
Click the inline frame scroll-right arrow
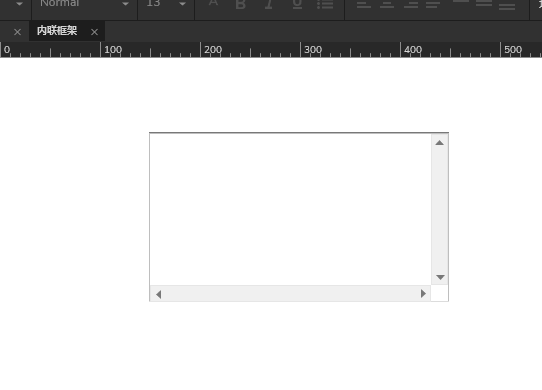click(423, 294)
